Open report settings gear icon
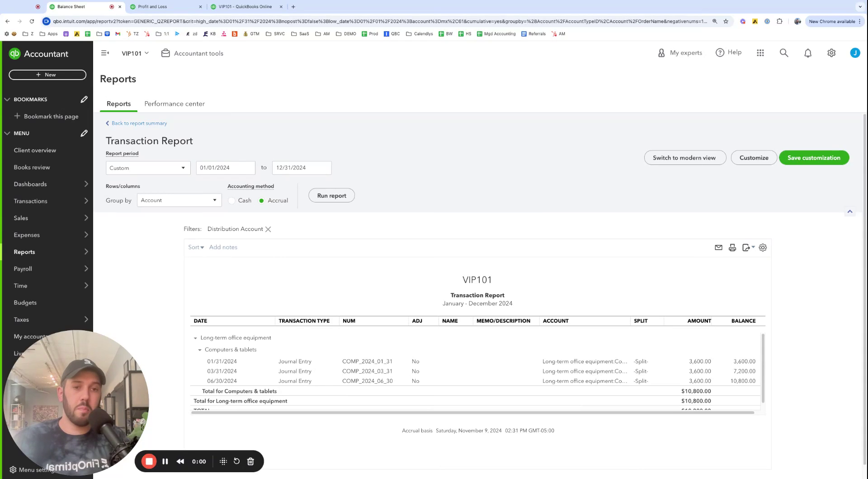868x479 pixels. point(763,248)
